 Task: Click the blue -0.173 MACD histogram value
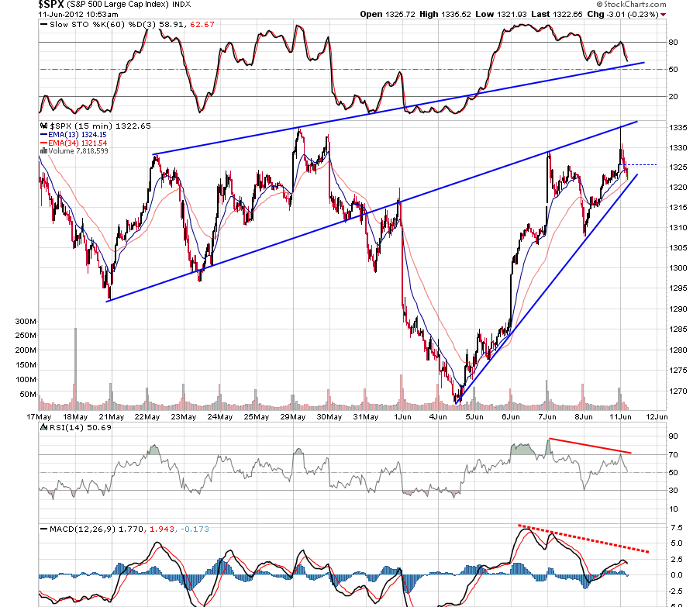tap(195, 529)
